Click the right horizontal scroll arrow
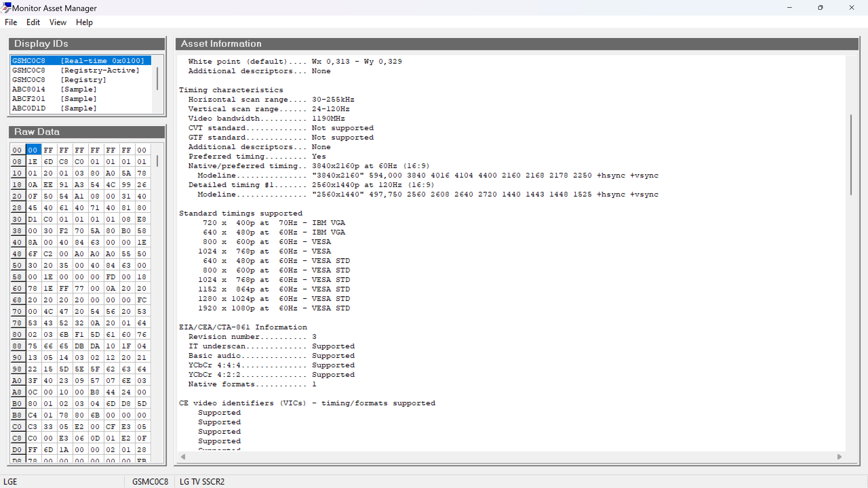This screenshot has height=488, width=868. click(839, 457)
